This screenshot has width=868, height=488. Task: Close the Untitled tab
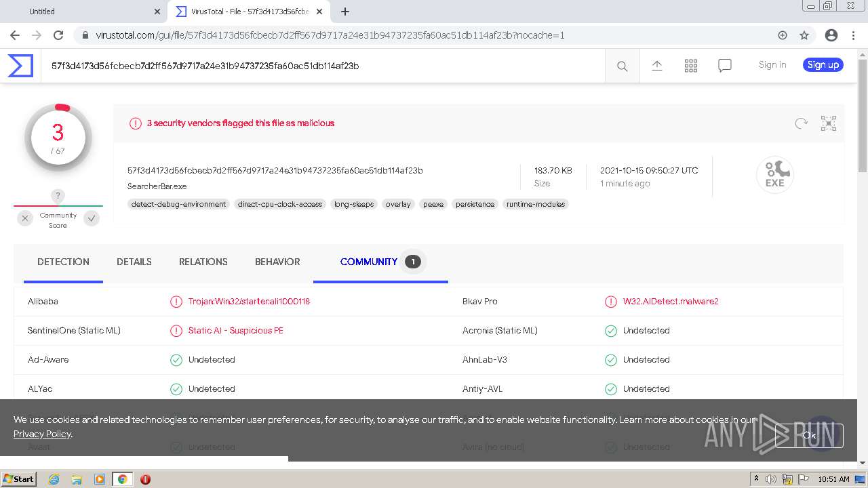click(x=157, y=12)
